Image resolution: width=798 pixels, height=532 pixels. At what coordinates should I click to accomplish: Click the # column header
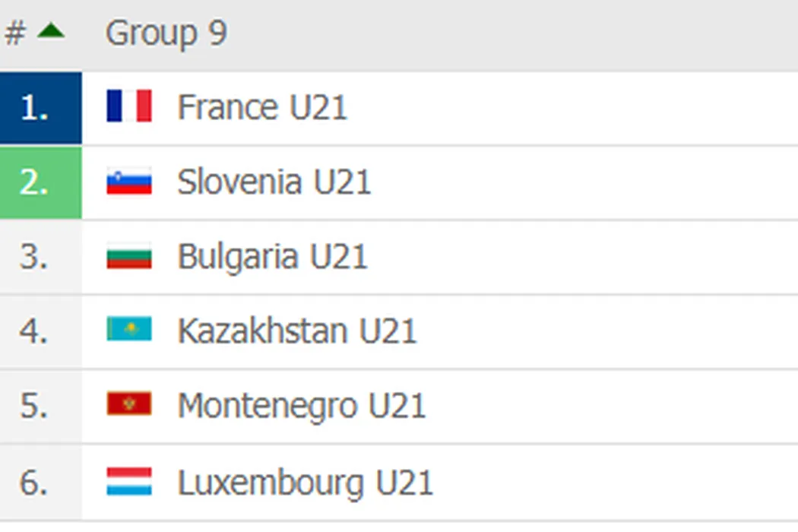16,33
